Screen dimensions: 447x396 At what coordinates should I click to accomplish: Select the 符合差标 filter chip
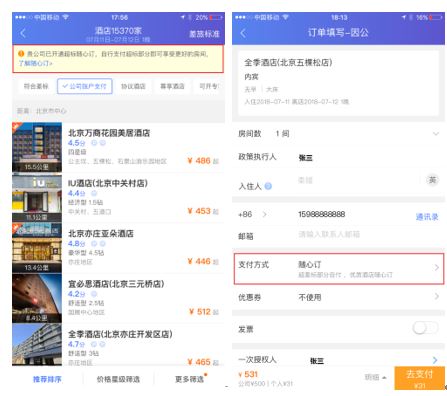36,86
